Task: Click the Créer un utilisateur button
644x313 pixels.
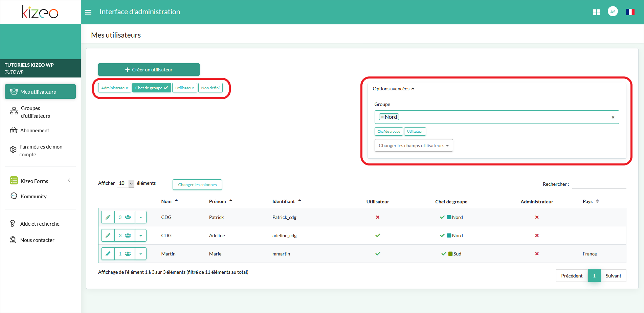Action: pos(149,70)
